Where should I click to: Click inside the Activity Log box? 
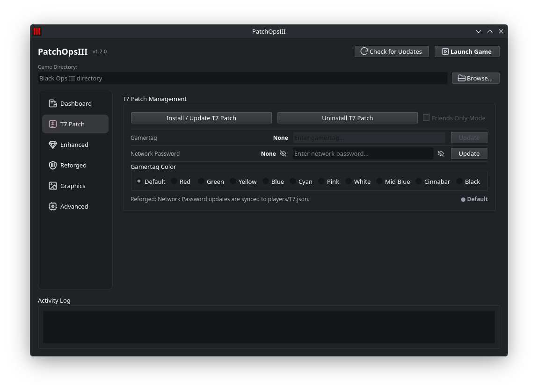click(269, 327)
